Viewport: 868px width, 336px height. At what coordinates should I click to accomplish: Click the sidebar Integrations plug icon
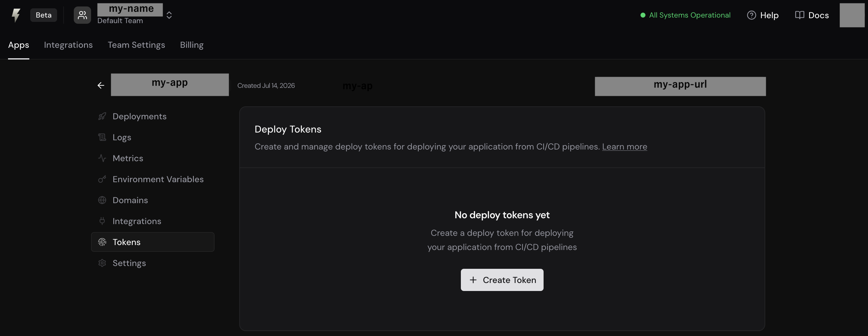(x=102, y=221)
